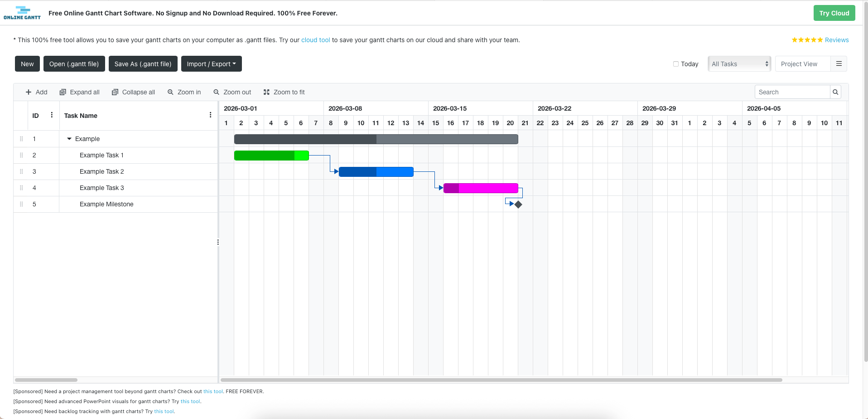Image resolution: width=868 pixels, height=419 pixels.
Task: Open the hamburger menu beside Project View
Action: coord(839,64)
